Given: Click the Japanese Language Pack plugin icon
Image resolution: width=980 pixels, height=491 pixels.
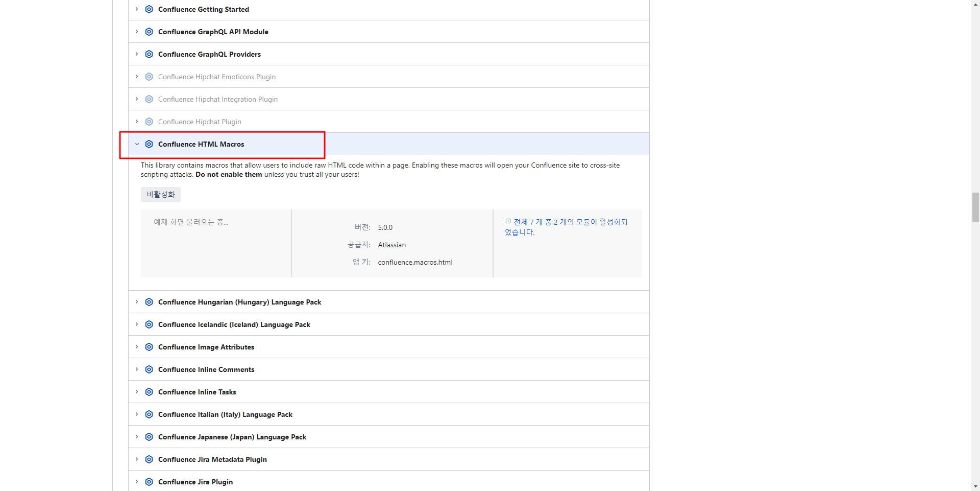Looking at the screenshot, I should (x=149, y=437).
